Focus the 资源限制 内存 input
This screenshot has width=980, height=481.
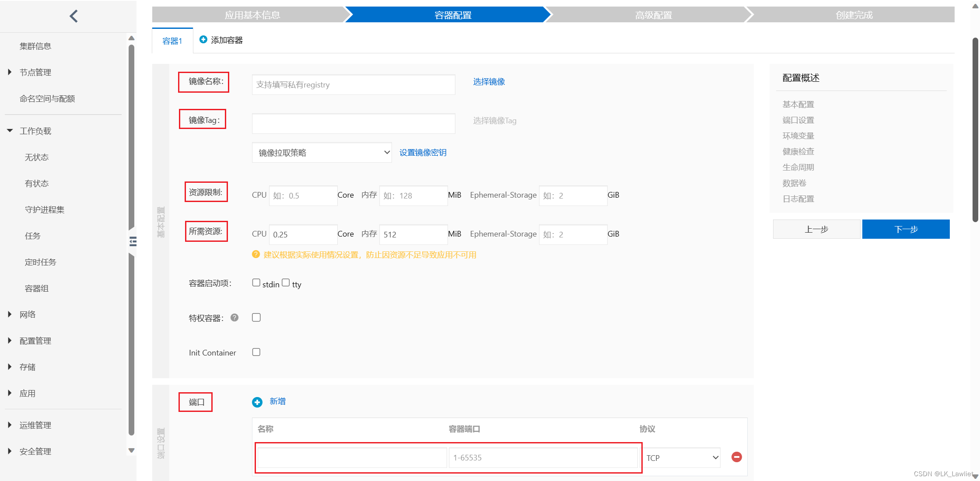413,195
